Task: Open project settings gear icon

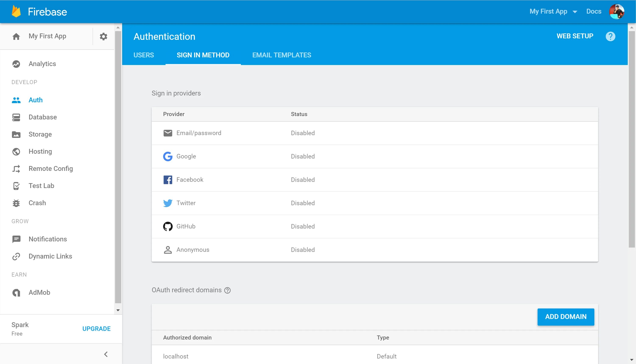Action: point(103,36)
